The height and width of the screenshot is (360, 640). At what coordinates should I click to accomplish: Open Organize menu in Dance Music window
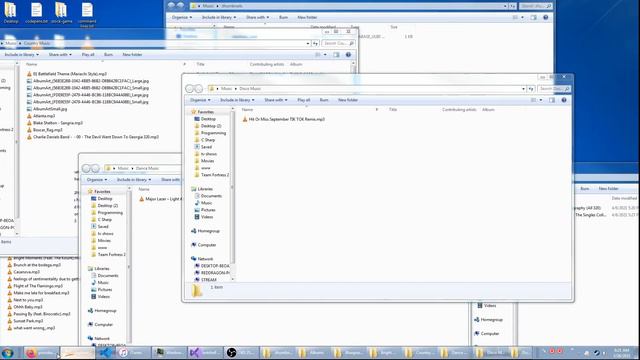[97, 180]
